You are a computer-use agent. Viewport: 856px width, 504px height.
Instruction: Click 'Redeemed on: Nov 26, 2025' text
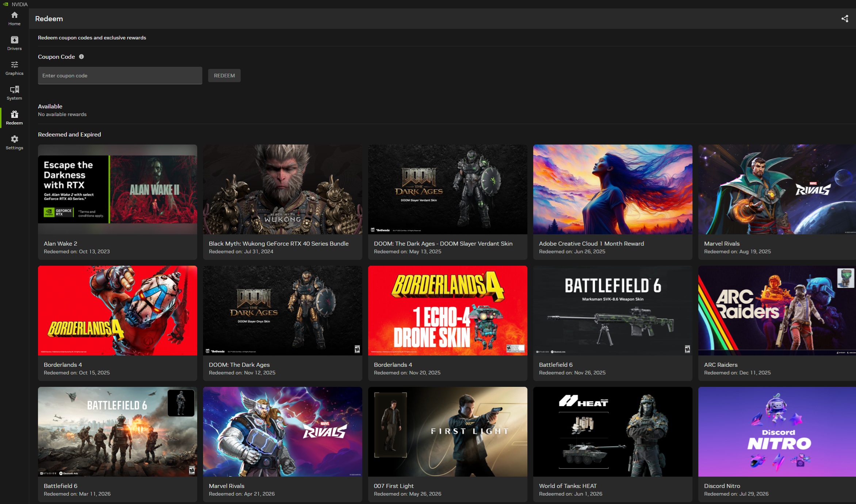572,373
